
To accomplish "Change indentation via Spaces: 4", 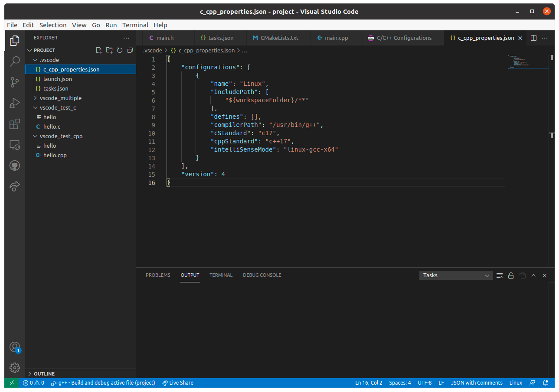I will pyautogui.click(x=400, y=383).
